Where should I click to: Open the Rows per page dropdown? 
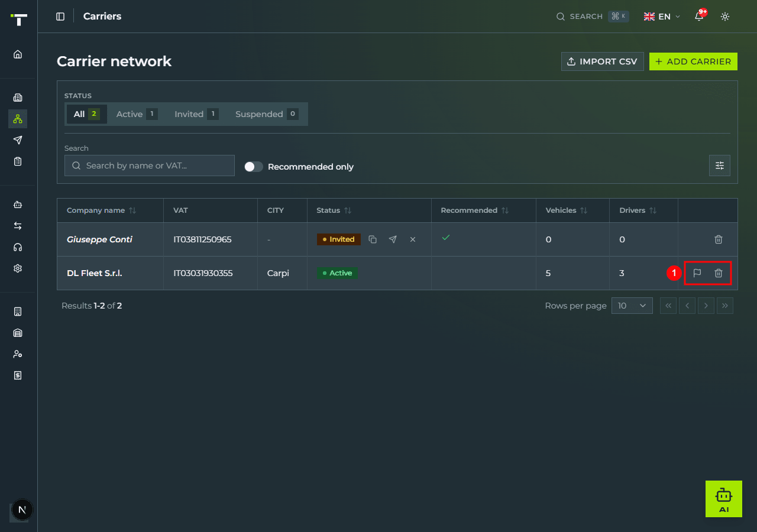(632, 306)
